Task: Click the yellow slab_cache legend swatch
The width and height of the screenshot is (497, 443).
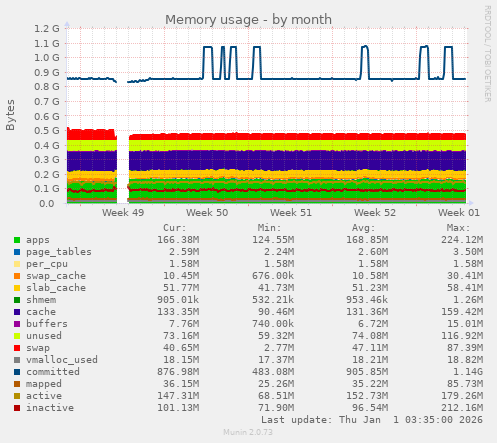Action: coord(17,288)
